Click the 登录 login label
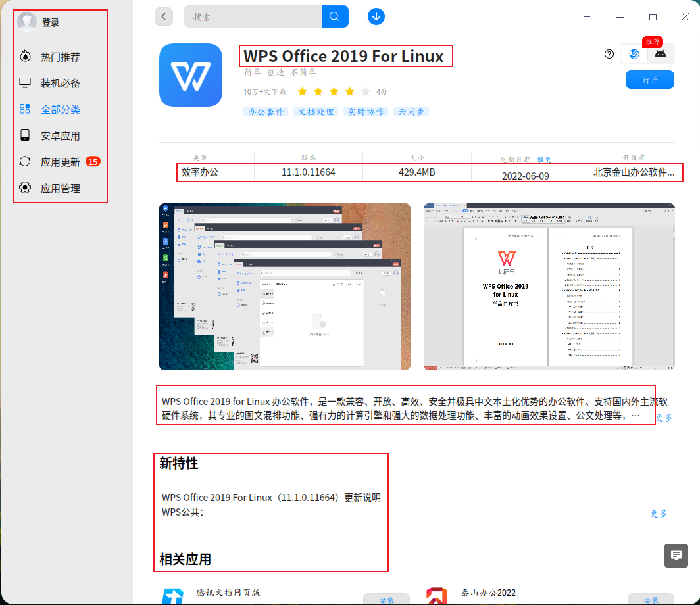The image size is (700, 605). 51,22
